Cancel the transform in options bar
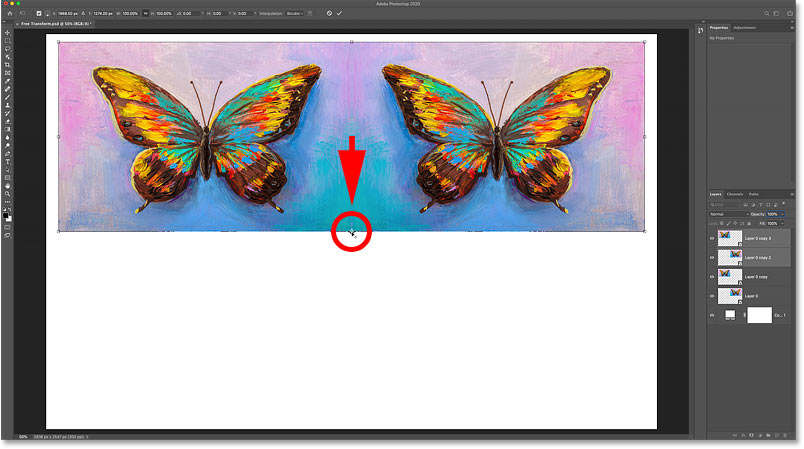 click(329, 13)
